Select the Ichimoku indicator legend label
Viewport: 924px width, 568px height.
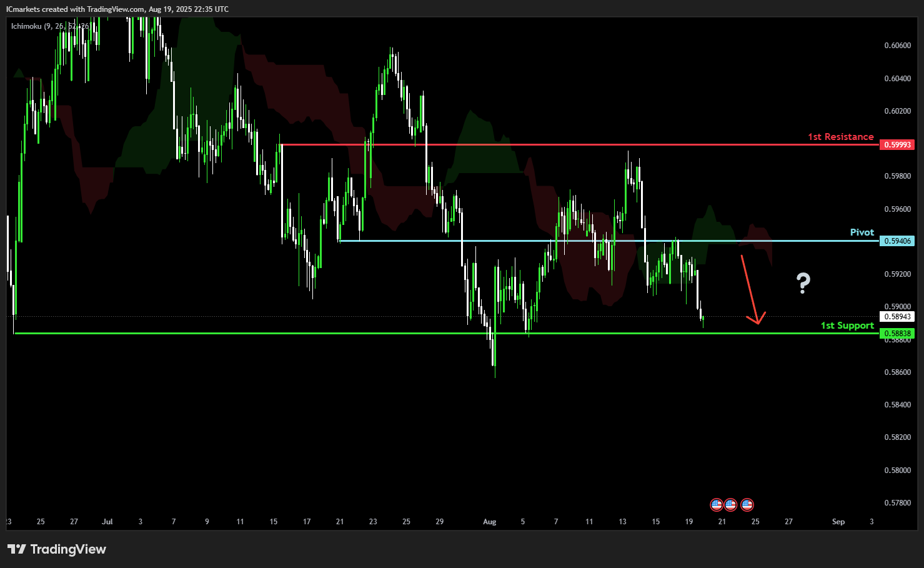50,26
